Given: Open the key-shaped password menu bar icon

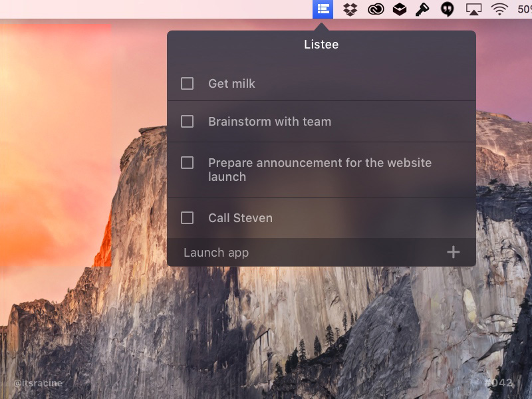Looking at the screenshot, I should click(421, 9).
